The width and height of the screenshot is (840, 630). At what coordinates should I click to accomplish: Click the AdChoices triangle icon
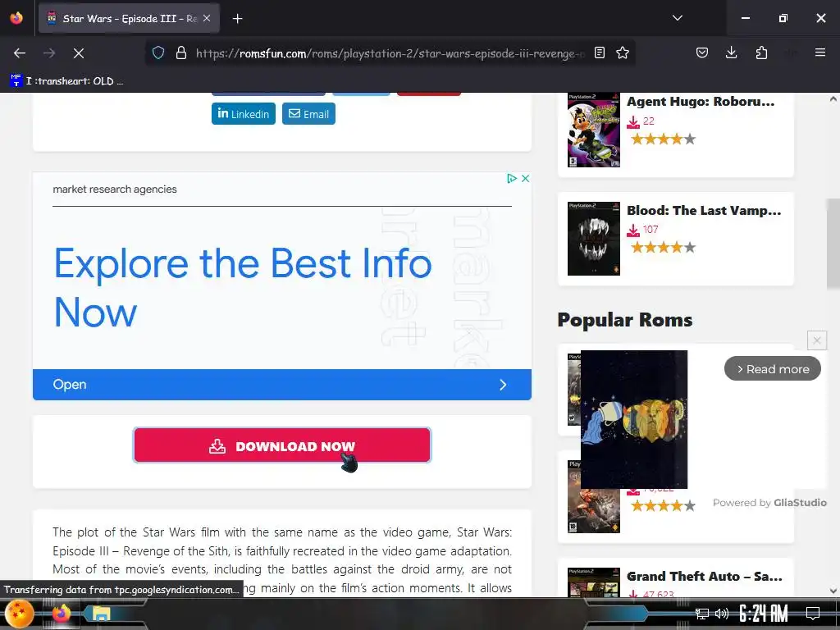tap(512, 178)
